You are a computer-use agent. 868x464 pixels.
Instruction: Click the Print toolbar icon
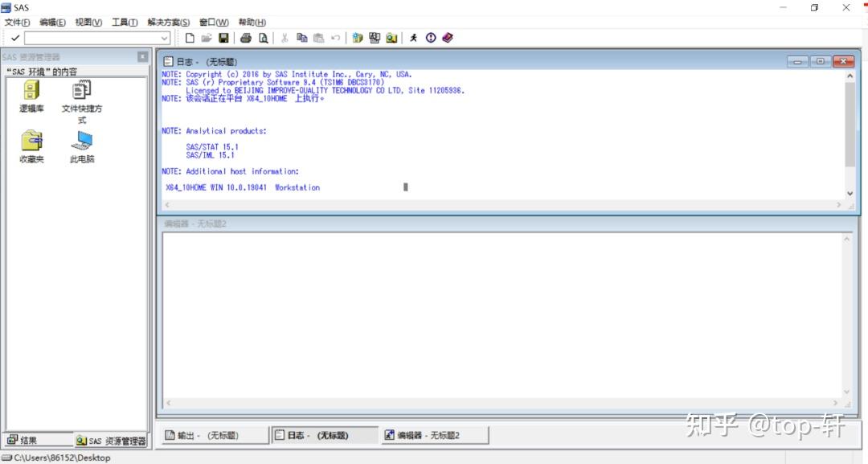246,38
